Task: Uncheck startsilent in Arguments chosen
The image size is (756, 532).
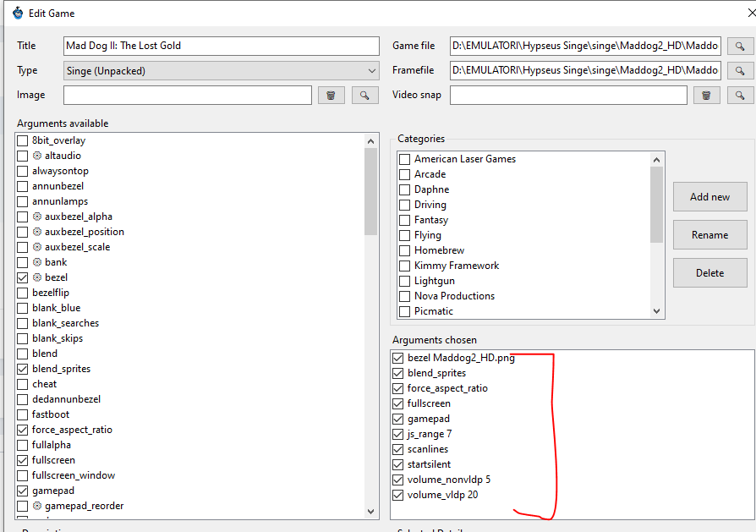Action: (397, 464)
